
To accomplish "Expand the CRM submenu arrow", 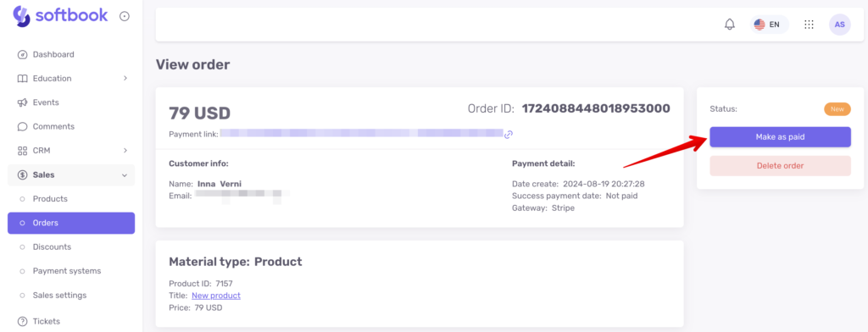I will (125, 151).
